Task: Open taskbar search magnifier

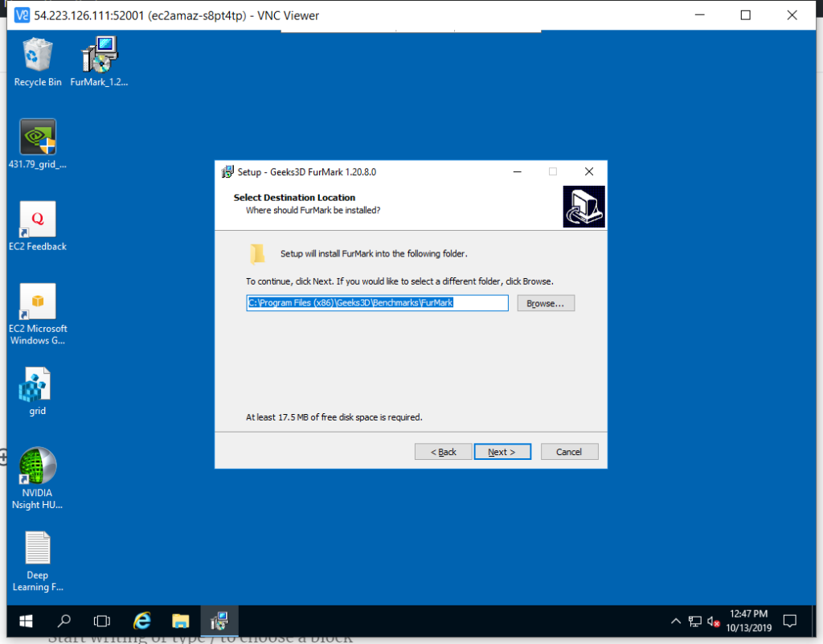Action: pyautogui.click(x=64, y=621)
